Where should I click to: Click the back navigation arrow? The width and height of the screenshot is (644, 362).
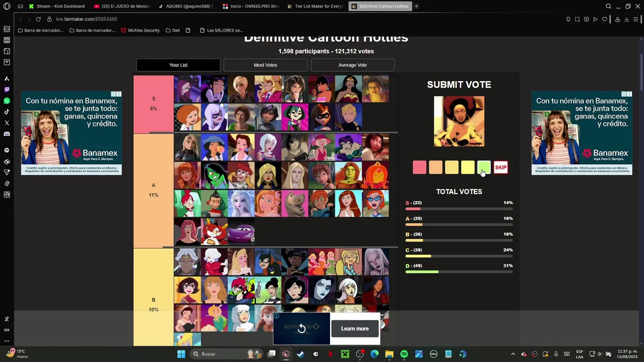[x=20, y=19]
